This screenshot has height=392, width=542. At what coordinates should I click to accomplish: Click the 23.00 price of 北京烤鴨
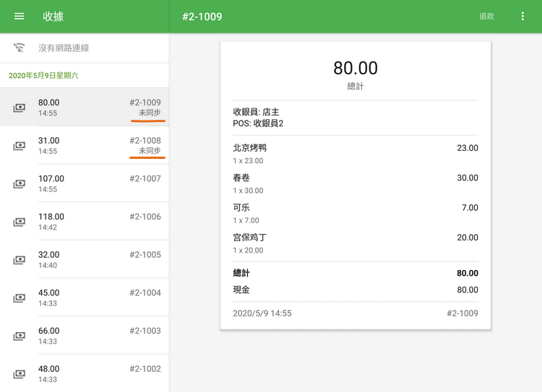click(x=468, y=148)
